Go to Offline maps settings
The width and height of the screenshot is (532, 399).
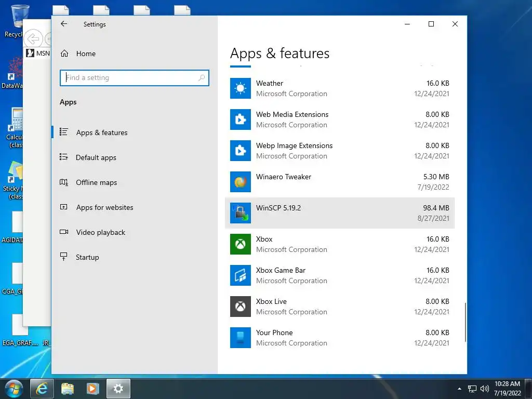[135, 182]
